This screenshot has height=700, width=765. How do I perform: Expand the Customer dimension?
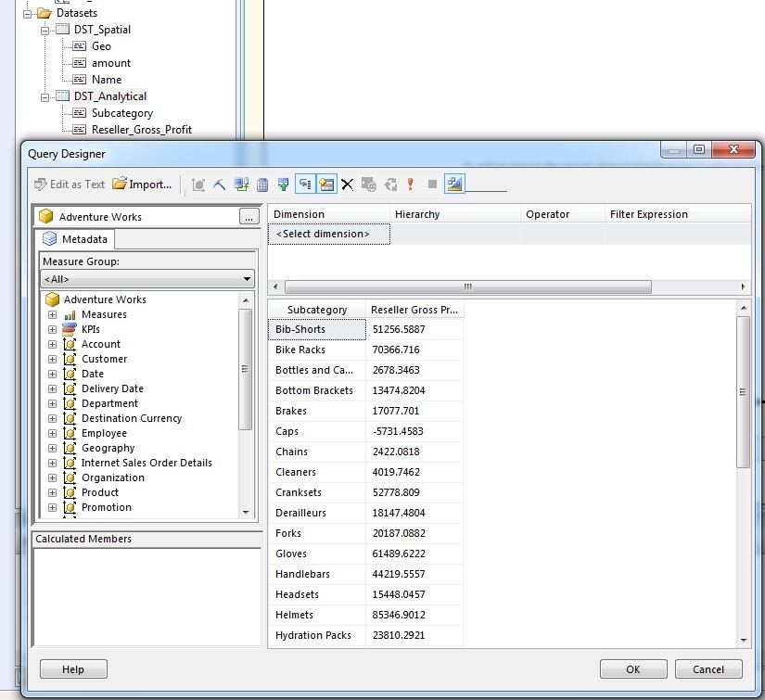pos(52,359)
